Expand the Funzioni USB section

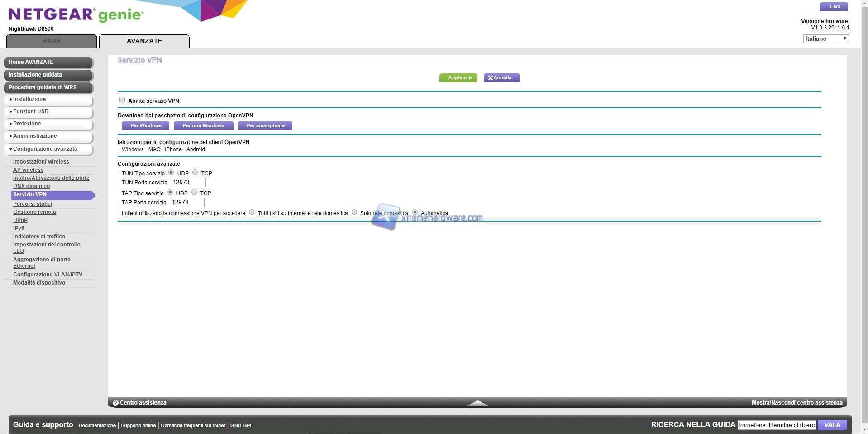pyautogui.click(x=48, y=111)
